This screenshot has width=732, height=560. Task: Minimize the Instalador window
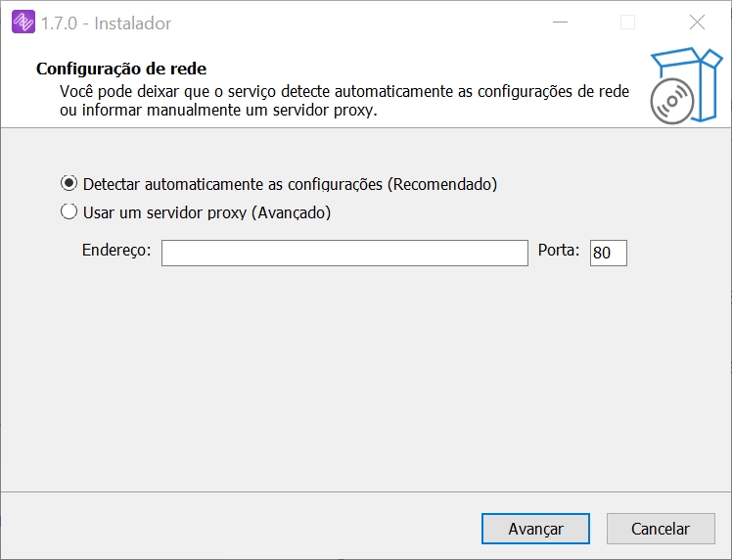pyautogui.click(x=560, y=23)
